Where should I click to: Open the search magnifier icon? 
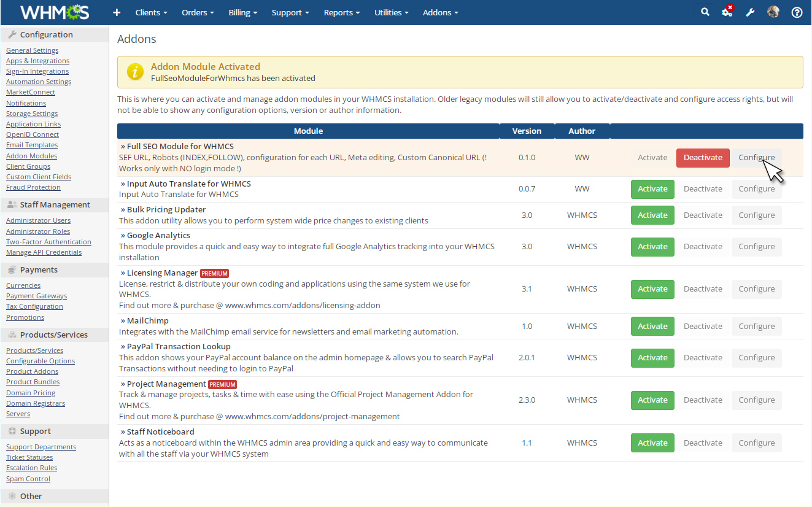tap(705, 12)
